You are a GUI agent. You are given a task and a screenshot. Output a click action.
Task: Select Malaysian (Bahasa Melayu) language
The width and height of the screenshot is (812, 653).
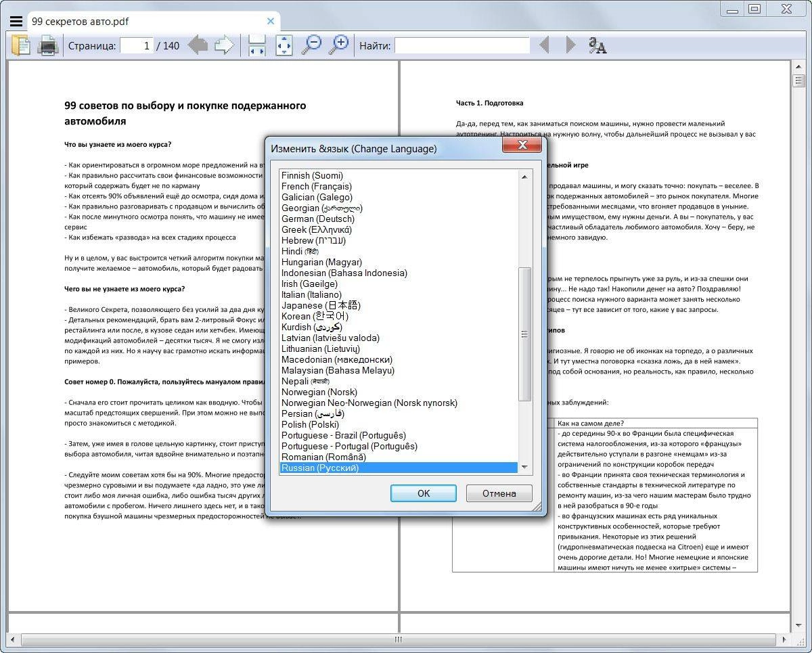(399, 370)
